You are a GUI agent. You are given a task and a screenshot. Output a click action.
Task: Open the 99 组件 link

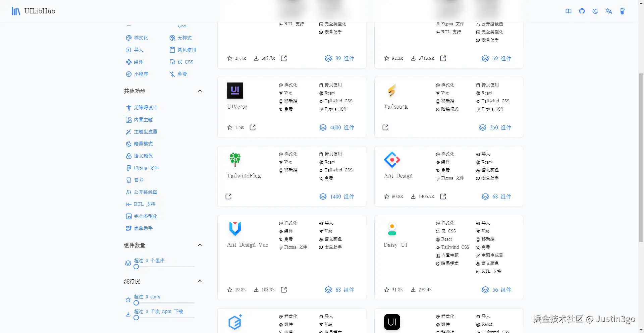coord(339,58)
